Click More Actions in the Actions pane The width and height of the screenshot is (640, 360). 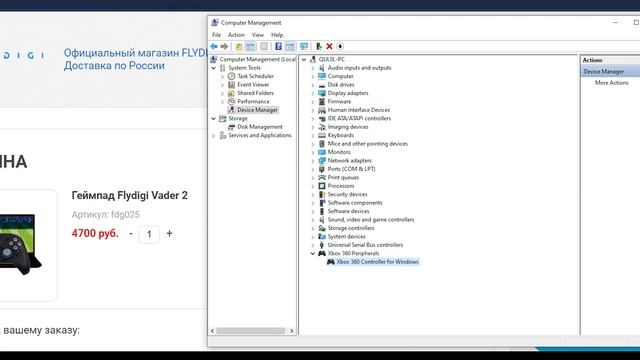pyautogui.click(x=611, y=82)
